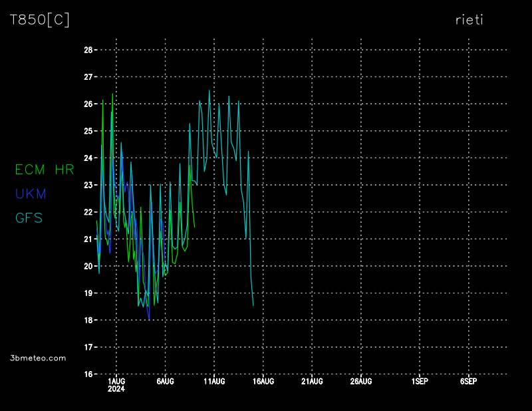Viewport: 532px width, 411px height.
Task: Open the 3bmeteo.com watermark link
Action: pyautogui.click(x=38, y=358)
